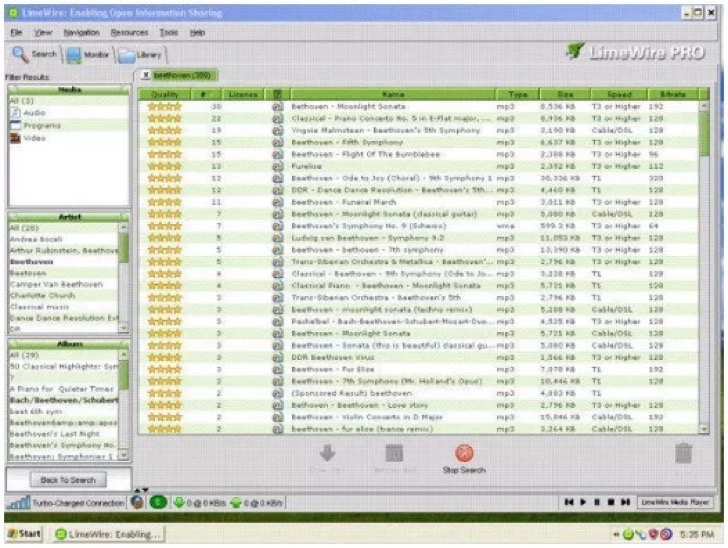This screenshot has height=548, width=728.
Task: Click media player pause button
Action: point(597,502)
